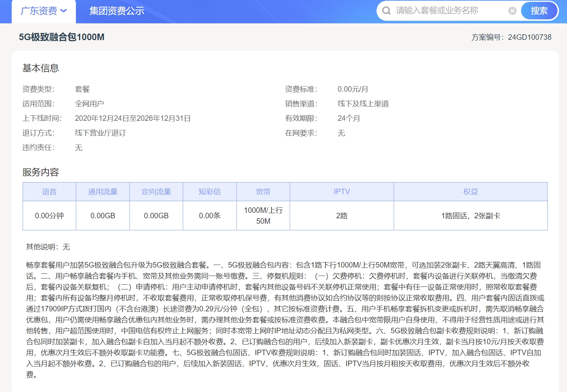The height and width of the screenshot is (392, 567).
Task: Click the 1000M/上行50M broadband cell
Action: pos(263,216)
